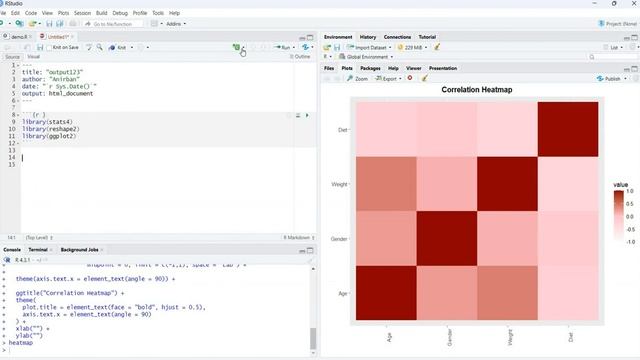Insert a new code chunk icon
Image resolution: width=640 pixels, height=360 pixels.
(236, 48)
